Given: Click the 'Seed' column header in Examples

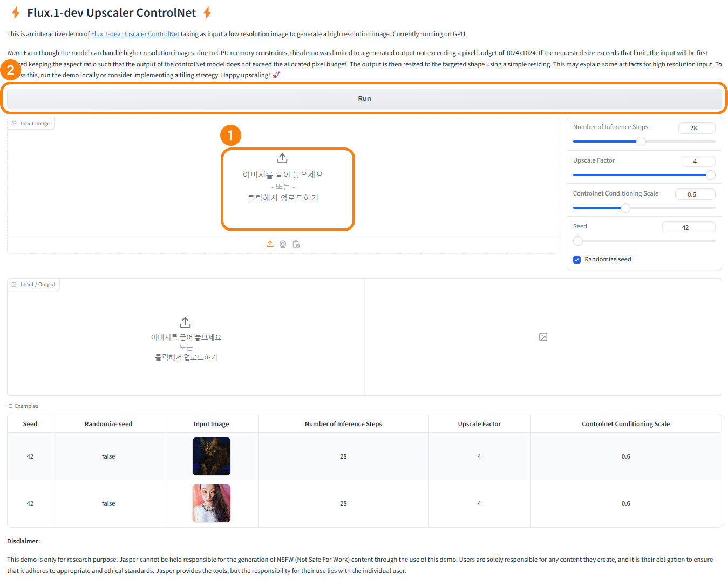Looking at the screenshot, I should [30, 424].
